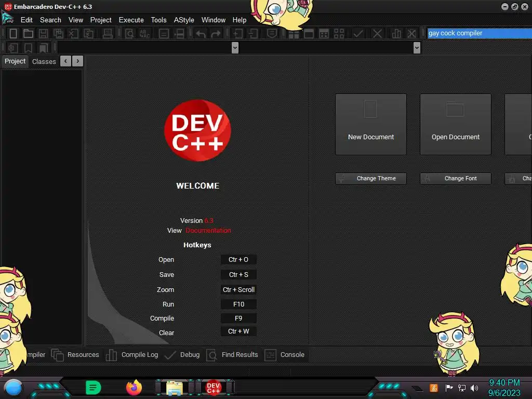532x399 pixels.
Task: Click the Debug checkmark toolbar icon
Action: [358, 33]
